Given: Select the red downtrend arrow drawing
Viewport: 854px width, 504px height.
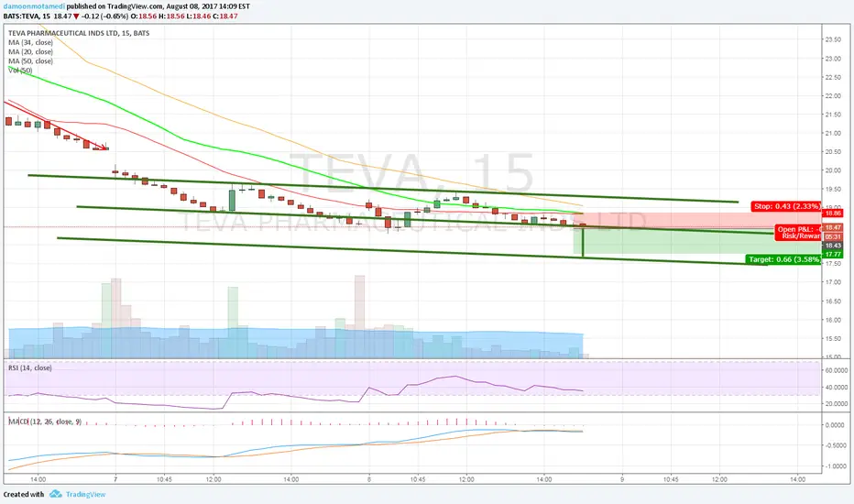Looking at the screenshot, I should click(x=56, y=126).
